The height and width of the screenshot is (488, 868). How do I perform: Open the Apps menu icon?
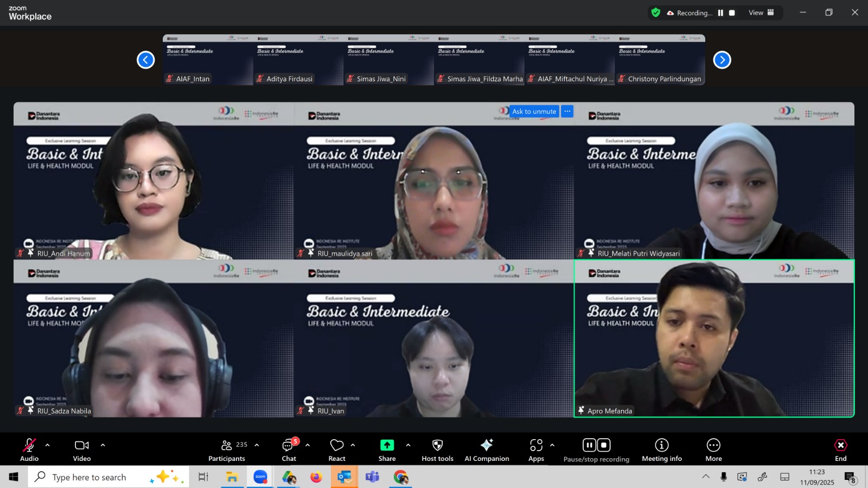click(x=536, y=450)
